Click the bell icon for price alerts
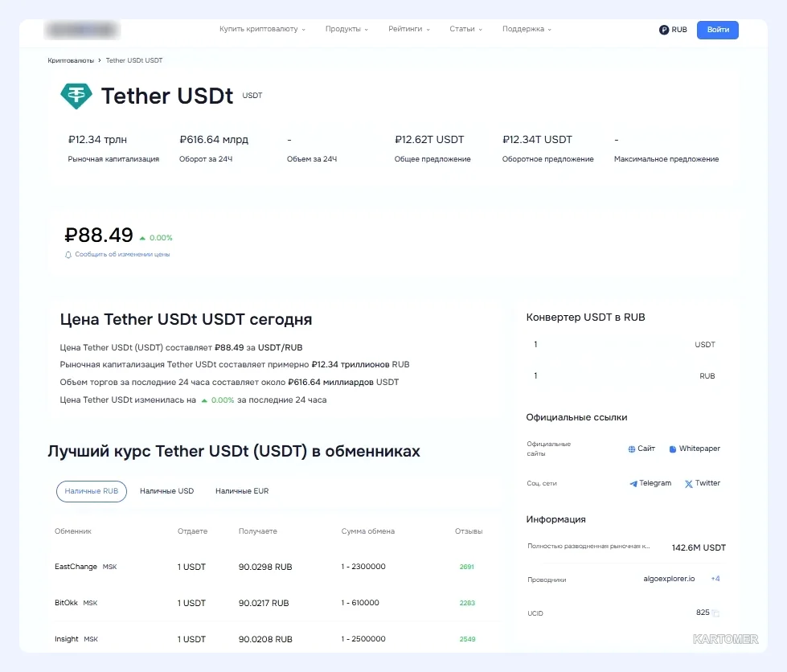This screenshot has height=672, width=787. [x=68, y=255]
